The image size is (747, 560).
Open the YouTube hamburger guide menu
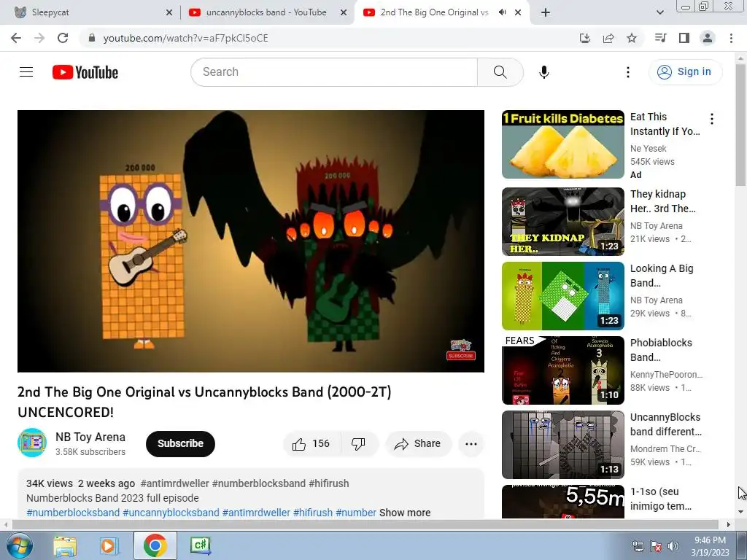[26, 72]
